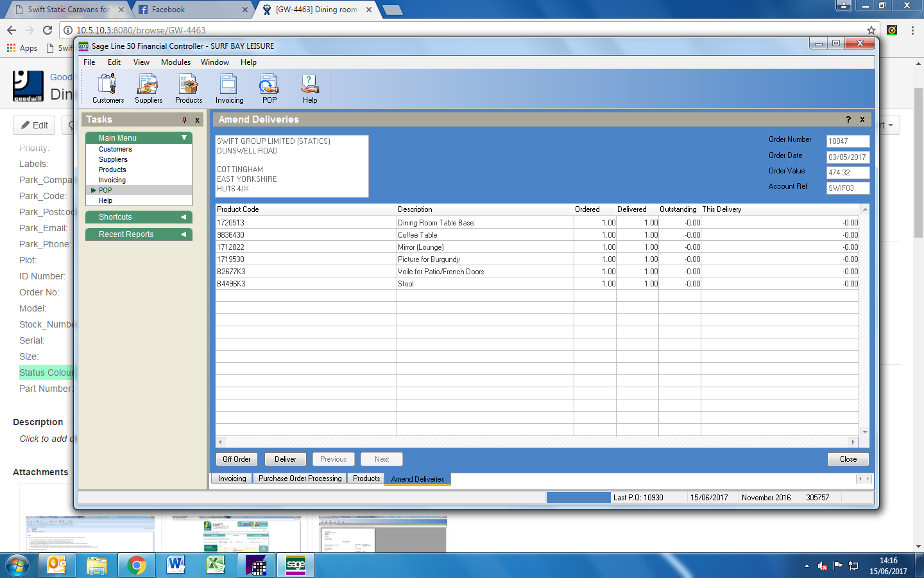This screenshot has width=924, height=578.
Task: Click the Deliver button
Action: (285, 459)
